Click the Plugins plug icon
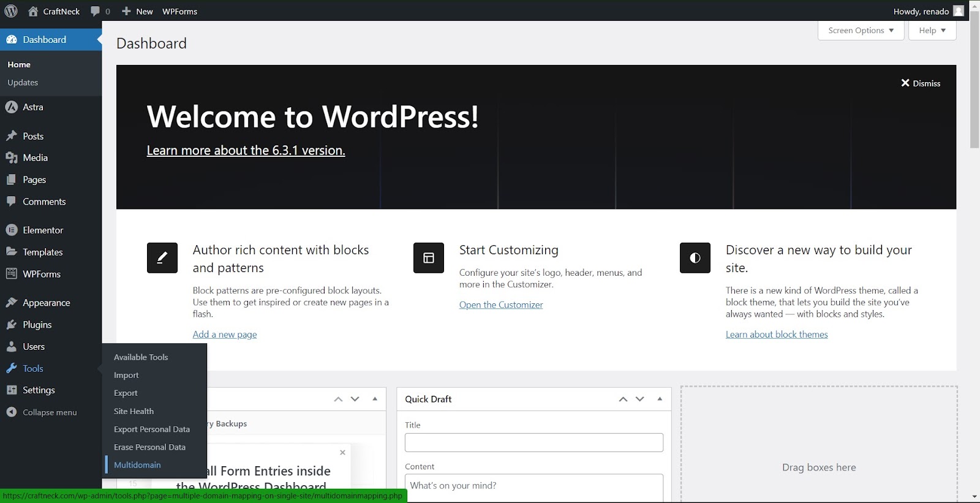Viewport: 980px width, 503px height. click(12, 325)
